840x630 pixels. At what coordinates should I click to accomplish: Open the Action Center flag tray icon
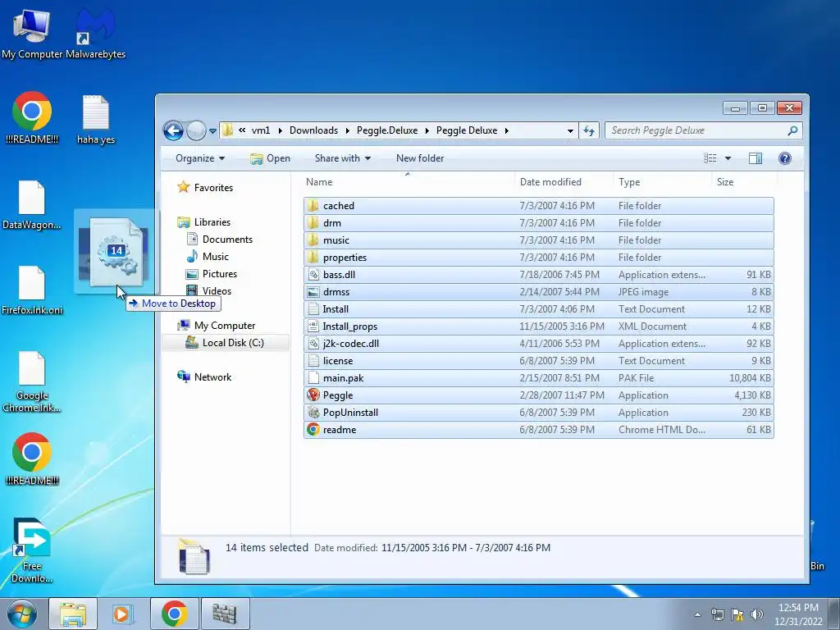737,614
